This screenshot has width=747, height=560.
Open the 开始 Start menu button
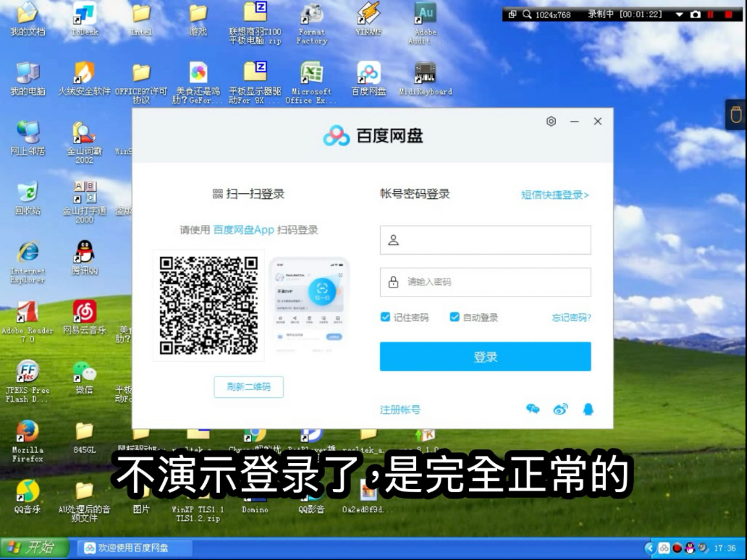[x=34, y=548]
